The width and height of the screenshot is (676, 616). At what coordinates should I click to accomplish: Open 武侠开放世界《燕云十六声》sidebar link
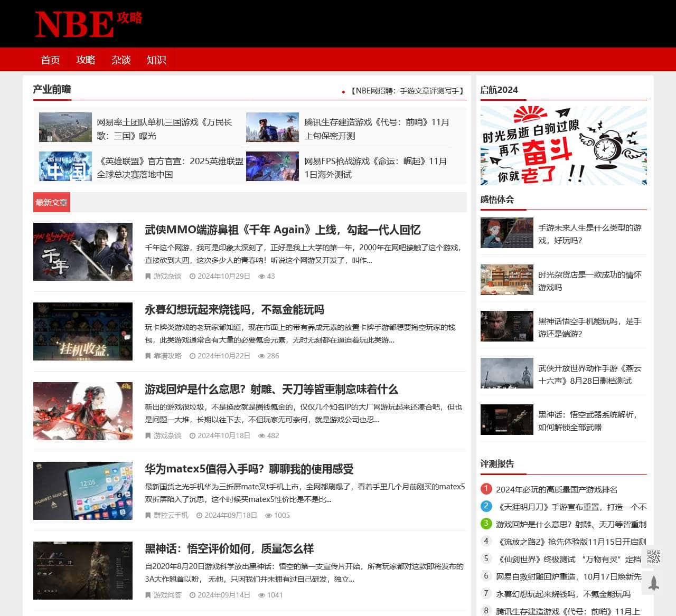[x=590, y=374]
